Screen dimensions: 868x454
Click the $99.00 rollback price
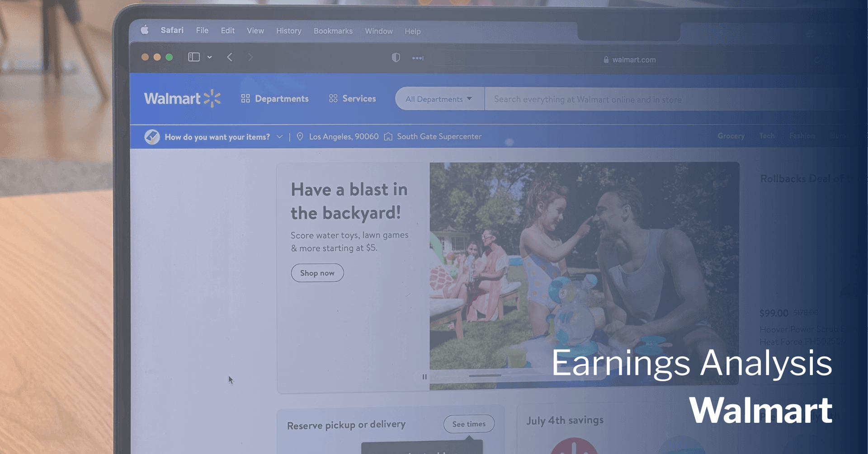[774, 313]
